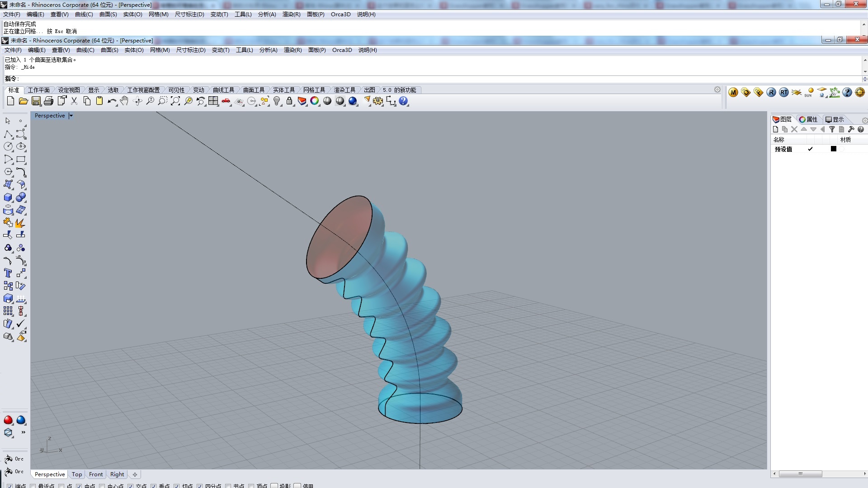Open a file with the folder icon
This screenshot has width=868, height=488.
(x=24, y=101)
